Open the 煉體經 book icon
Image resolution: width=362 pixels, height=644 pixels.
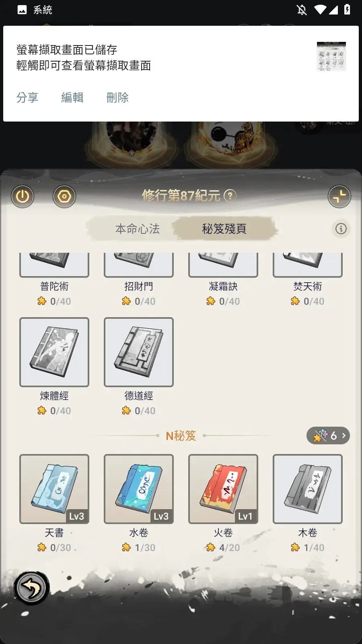tap(54, 352)
